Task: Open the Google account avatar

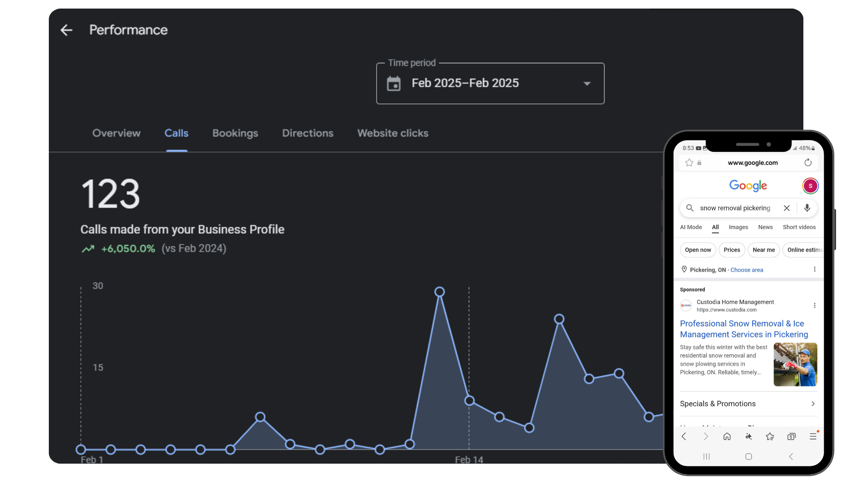Action: pyautogui.click(x=810, y=186)
